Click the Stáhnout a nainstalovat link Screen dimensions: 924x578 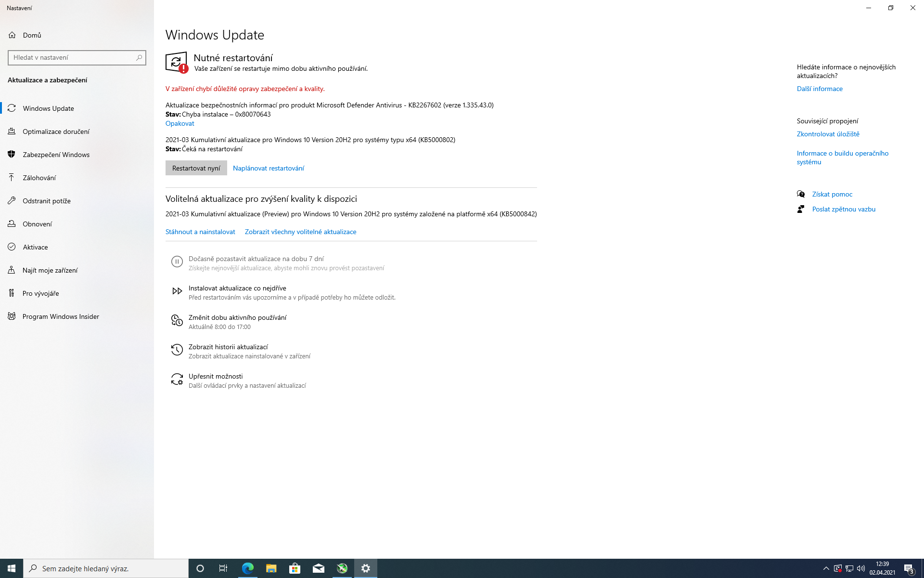click(200, 232)
